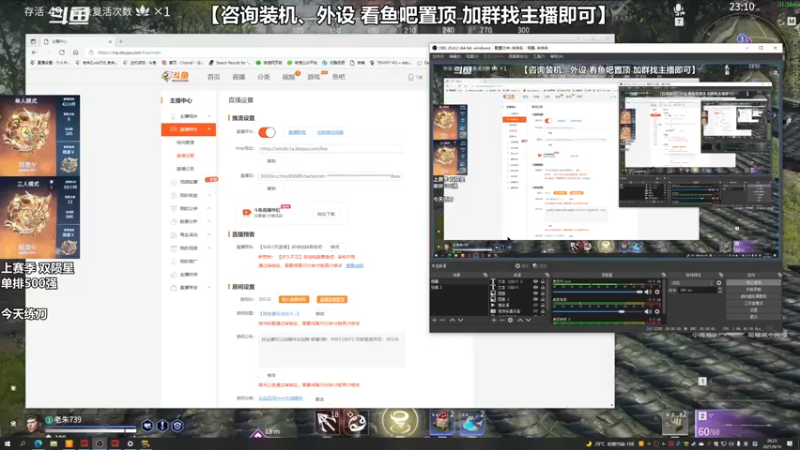
Task: Lock the 文本 (GDI+) 2 source
Action: pos(543,281)
